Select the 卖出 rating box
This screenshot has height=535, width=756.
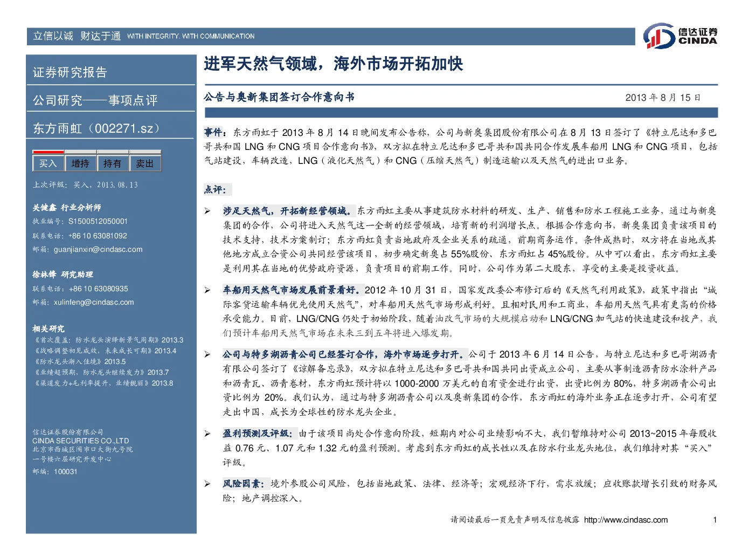click(145, 163)
